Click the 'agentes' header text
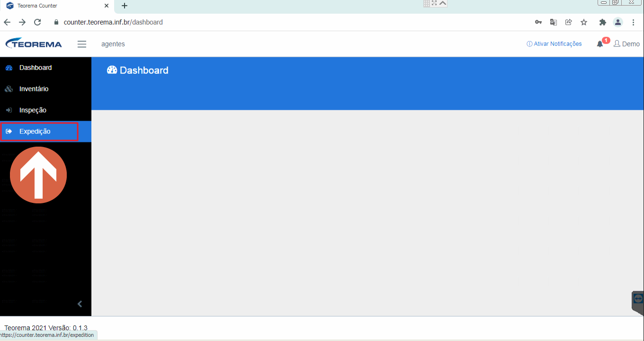 point(113,44)
